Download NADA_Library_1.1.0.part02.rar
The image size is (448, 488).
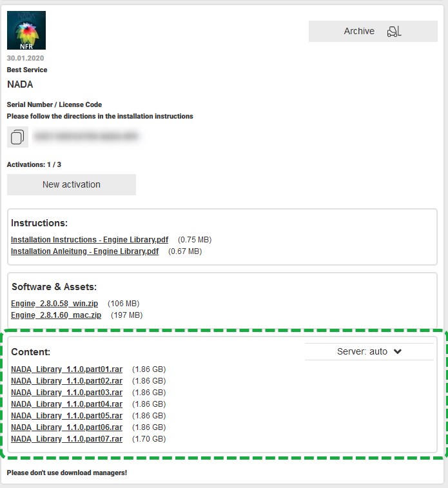66,381
